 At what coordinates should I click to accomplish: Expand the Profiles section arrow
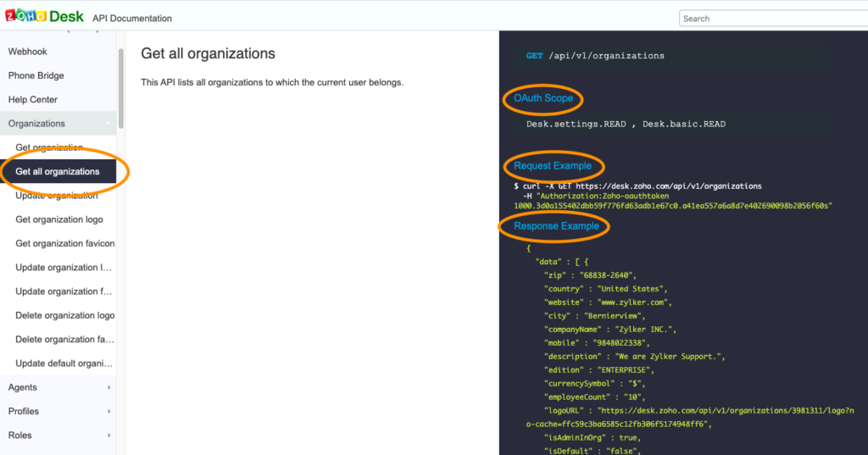pos(109,411)
